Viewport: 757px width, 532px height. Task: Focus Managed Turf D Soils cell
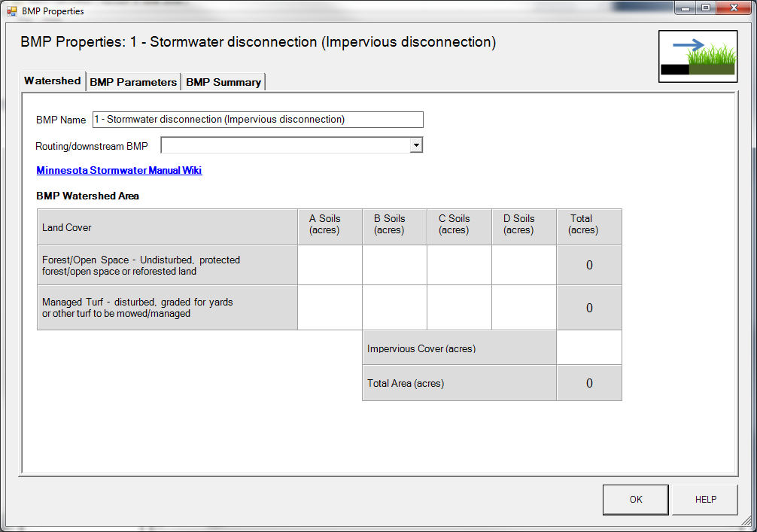pos(524,308)
